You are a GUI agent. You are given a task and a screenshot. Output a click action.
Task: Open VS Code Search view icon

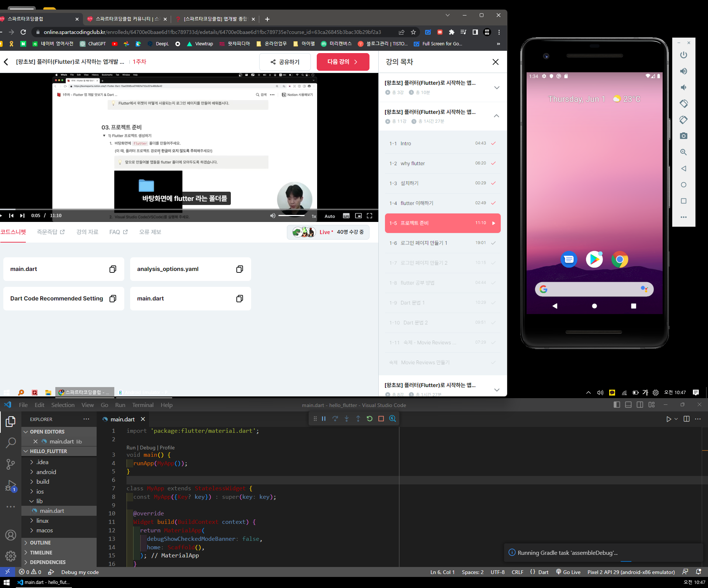pos(11,442)
